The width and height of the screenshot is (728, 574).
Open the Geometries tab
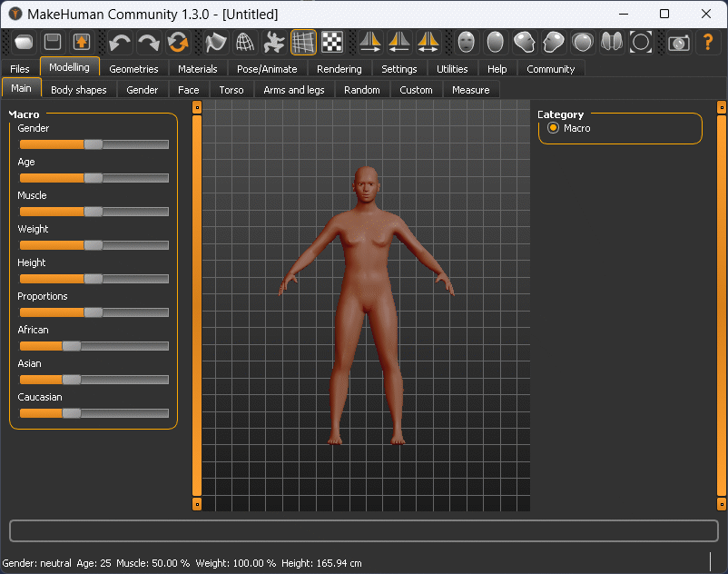(133, 69)
